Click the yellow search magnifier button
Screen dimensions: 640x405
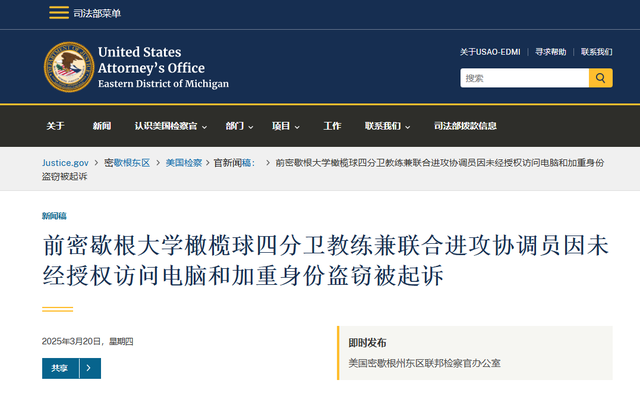600,78
